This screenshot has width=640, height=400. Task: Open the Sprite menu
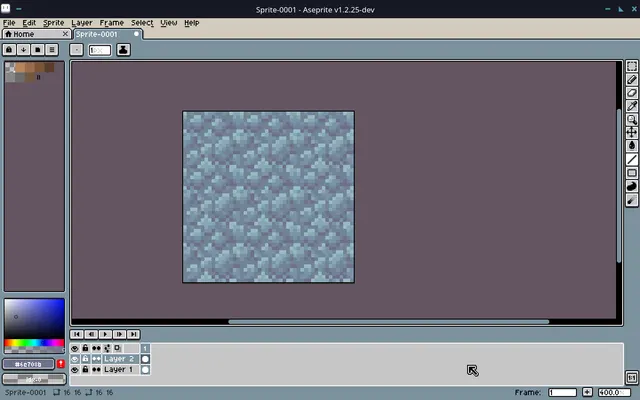(53, 23)
